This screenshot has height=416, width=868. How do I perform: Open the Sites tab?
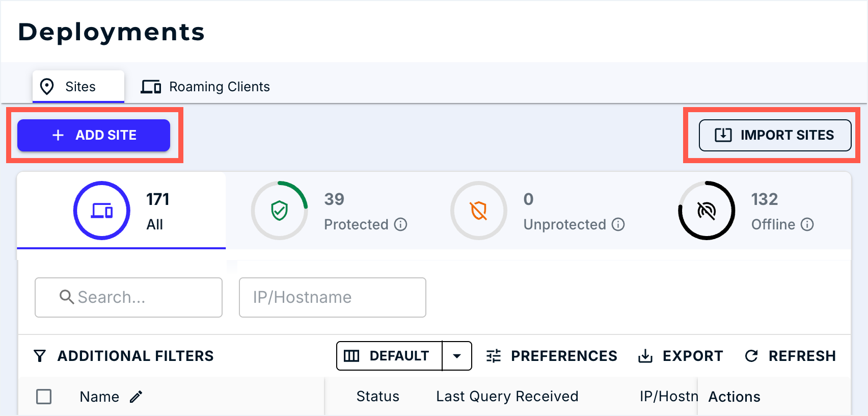coord(78,87)
